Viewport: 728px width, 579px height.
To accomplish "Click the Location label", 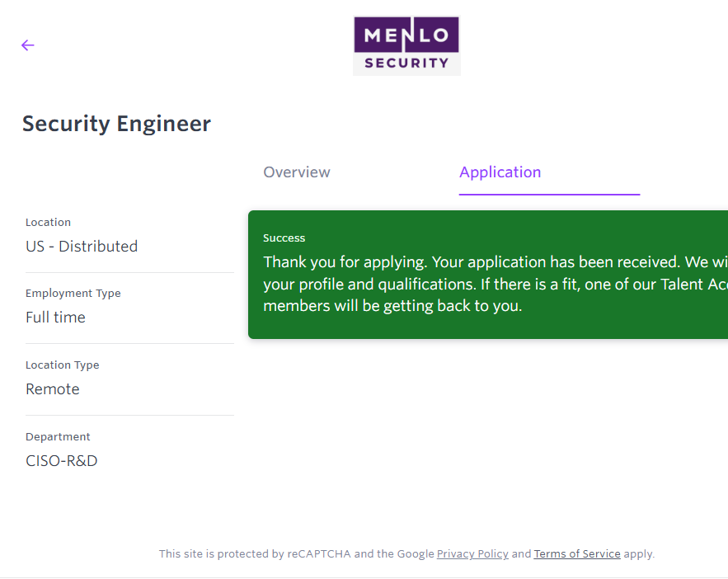I will tap(48, 223).
